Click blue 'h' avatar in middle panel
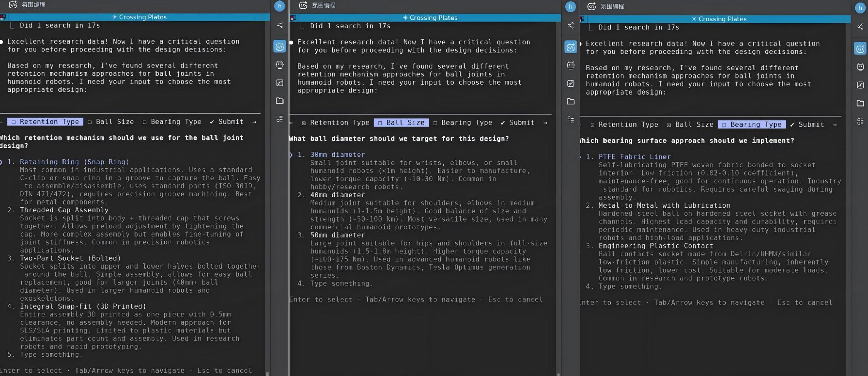 pyautogui.click(x=570, y=7)
